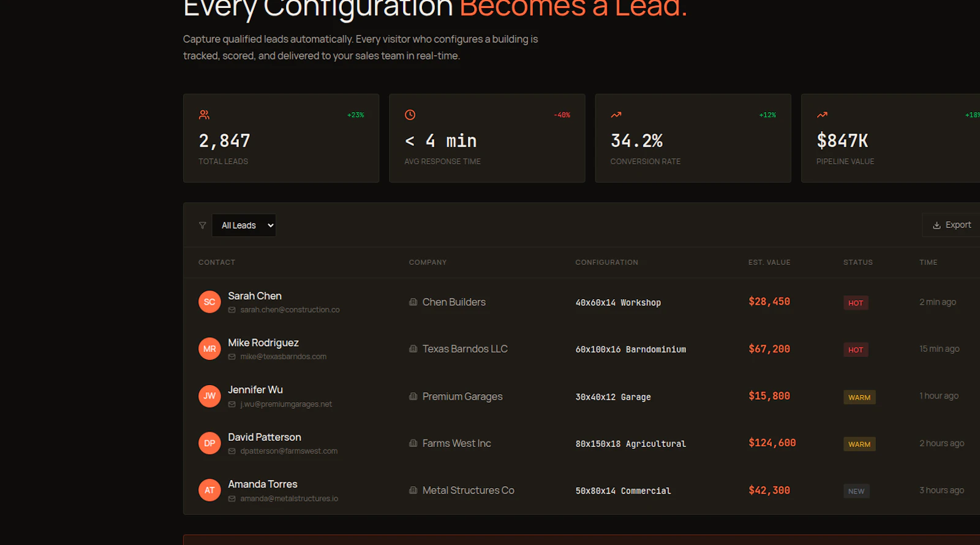This screenshot has width=980, height=545.
Task: Click the 34.2% conversion rate figure
Action: [x=636, y=141]
